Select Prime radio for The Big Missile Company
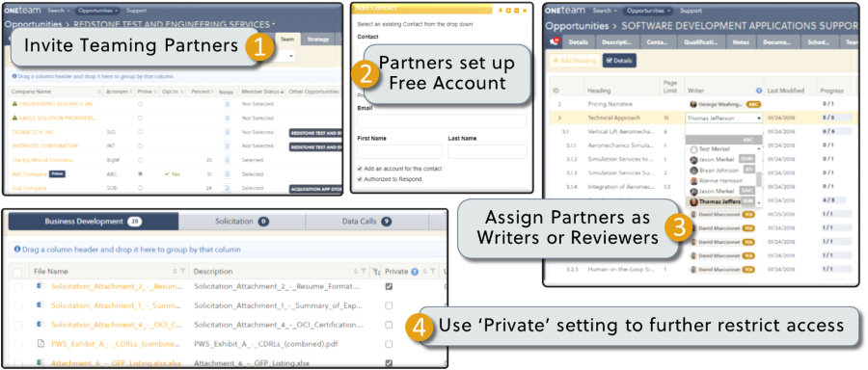The image size is (868, 370). point(140,160)
